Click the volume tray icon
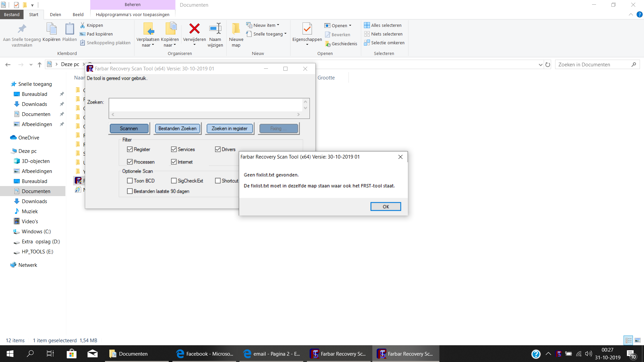The width and height of the screenshot is (644, 362). tap(589, 354)
